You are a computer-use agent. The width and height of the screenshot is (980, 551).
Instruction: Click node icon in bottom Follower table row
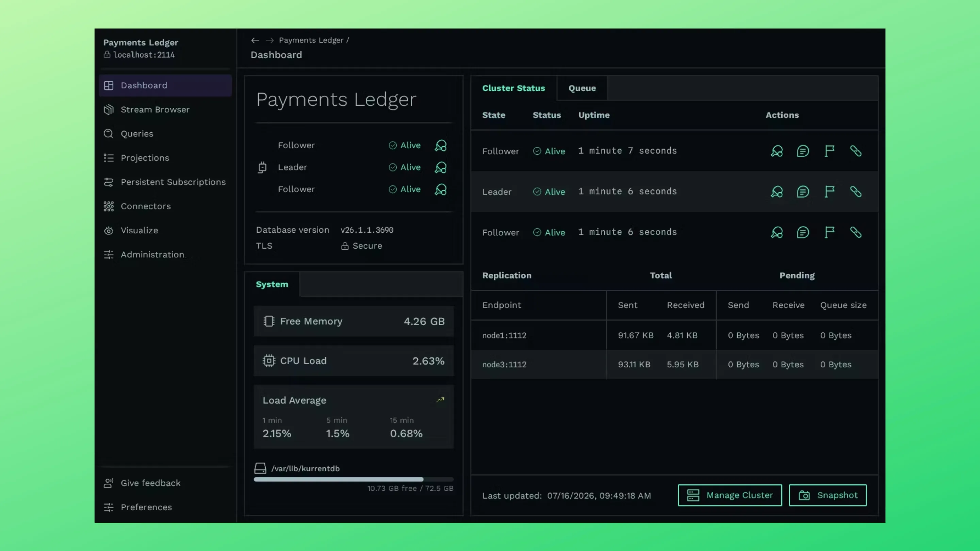click(x=777, y=232)
